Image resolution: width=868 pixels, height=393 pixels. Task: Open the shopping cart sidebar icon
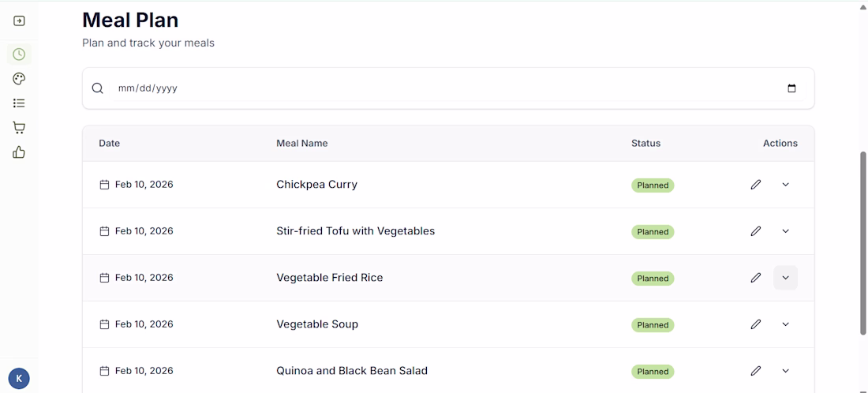coord(19,128)
